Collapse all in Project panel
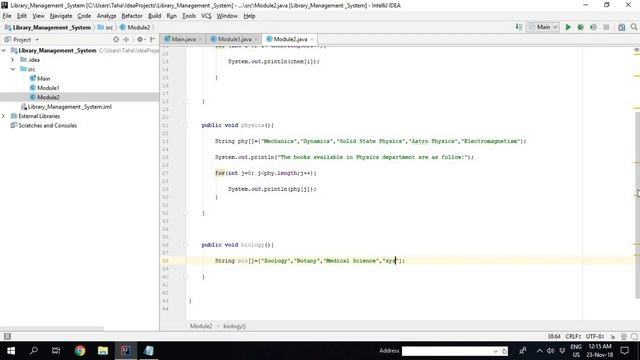The image size is (640, 360). tap(127, 40)
